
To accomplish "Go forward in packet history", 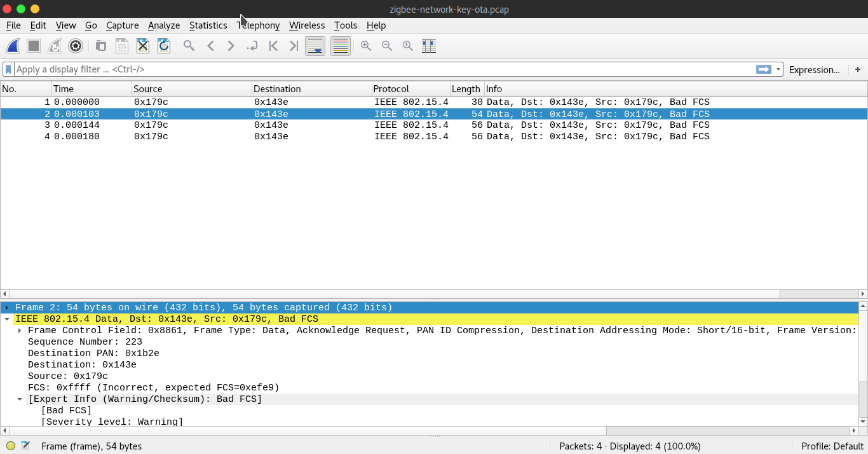I will tap(231, 46).
